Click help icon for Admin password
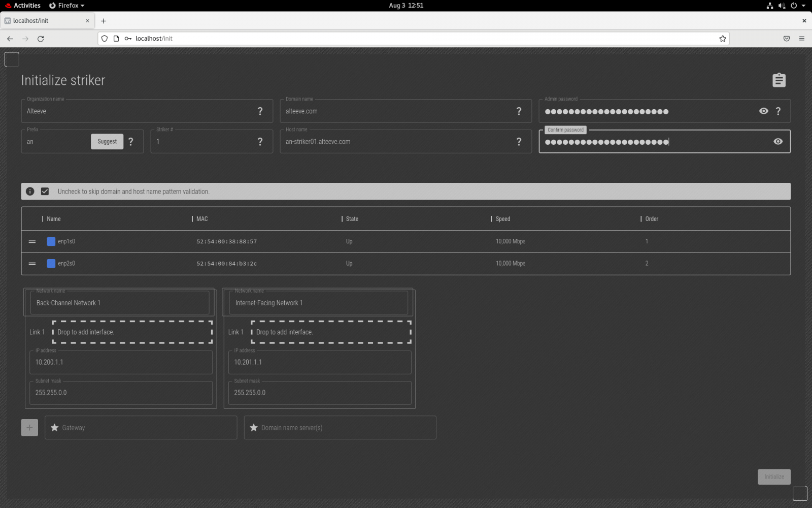 coord(778,111)
